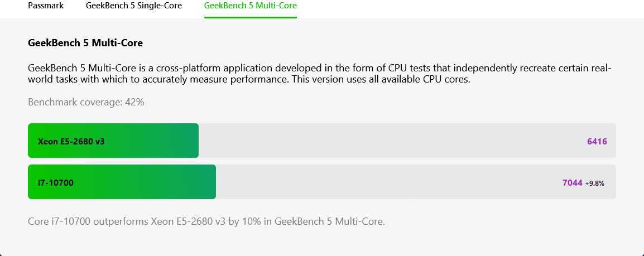644x256 pixels.
Task: Click the +9.8% difference indicator
Action: pos(595,183)
